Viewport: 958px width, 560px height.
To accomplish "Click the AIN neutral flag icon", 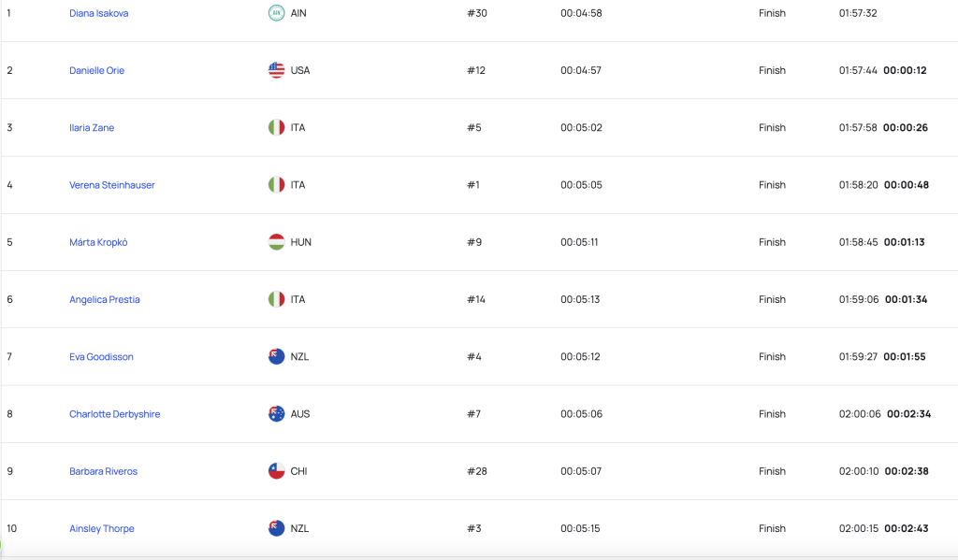I will coord(276,13).
